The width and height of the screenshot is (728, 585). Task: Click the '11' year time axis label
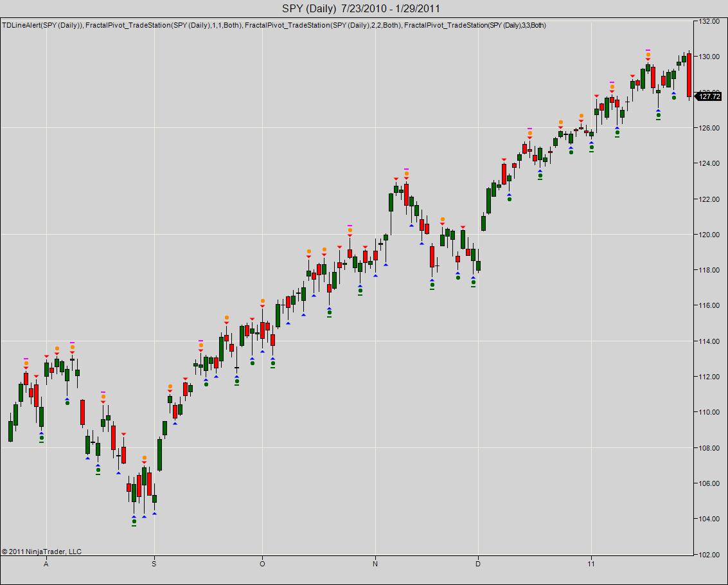pyautogui.click(x=591, y=564)
